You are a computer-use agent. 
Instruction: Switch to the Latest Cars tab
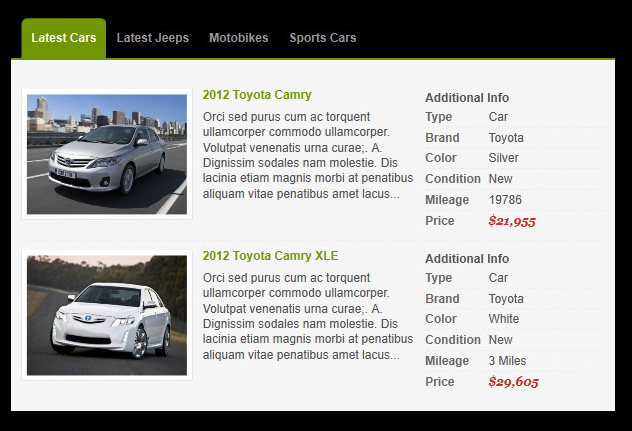(x=64, y=38)
